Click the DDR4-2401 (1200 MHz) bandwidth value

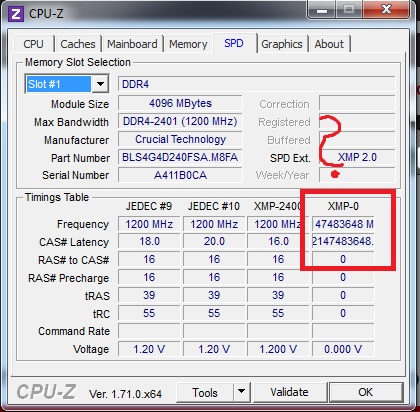click(180, 121)
